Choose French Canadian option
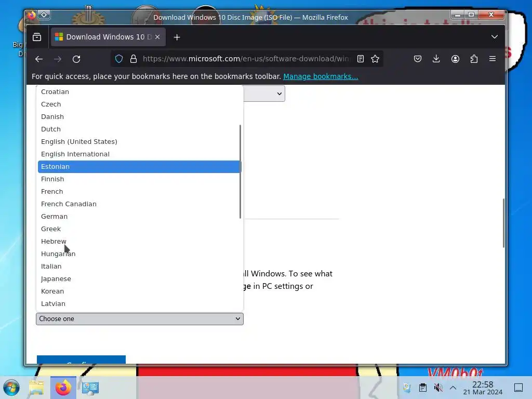532x399 pixels. pos(139,204)
